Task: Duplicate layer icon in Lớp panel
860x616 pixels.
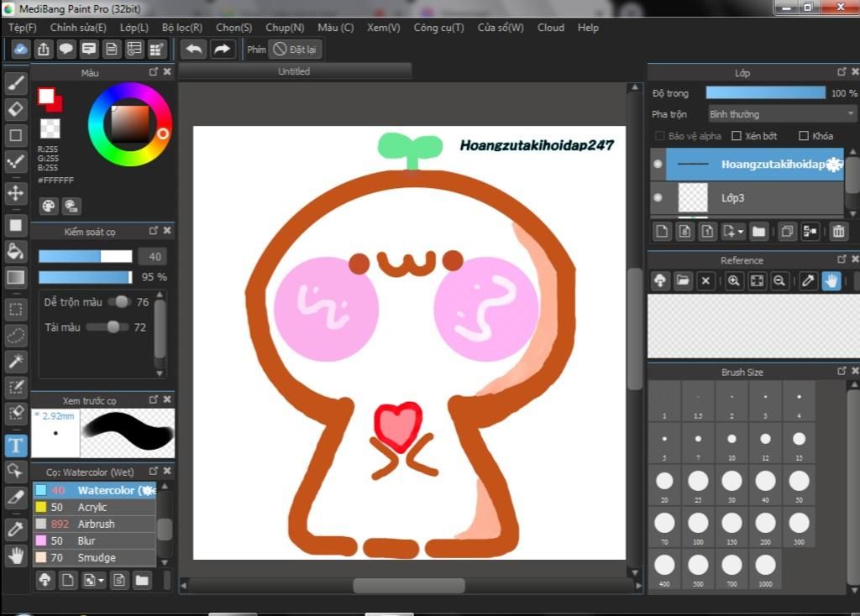Action: point(786,232)
